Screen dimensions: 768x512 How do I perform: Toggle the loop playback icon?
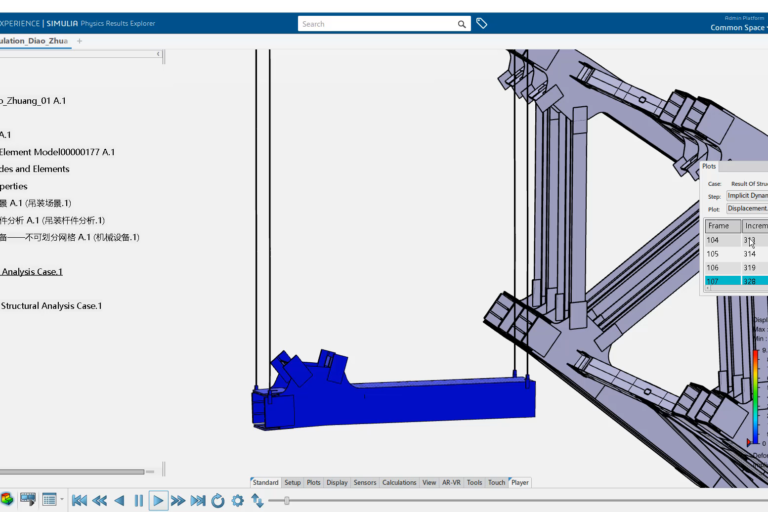coord(218,500)
